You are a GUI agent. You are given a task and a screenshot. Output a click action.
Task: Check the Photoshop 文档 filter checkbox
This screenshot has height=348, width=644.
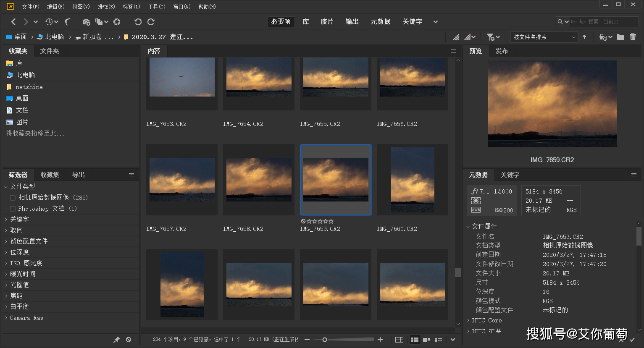coord(12,208)
